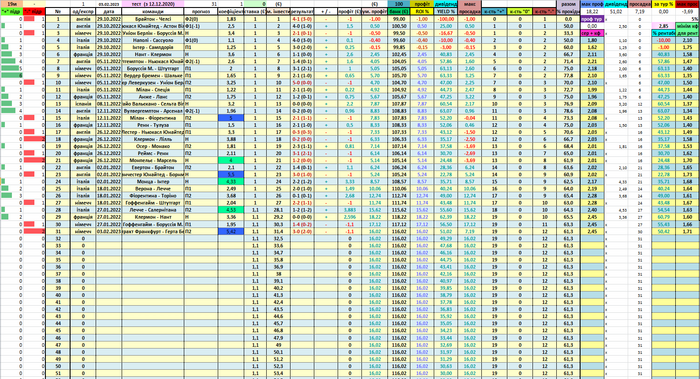Select the 'Анже - Ланс' match cell
This screenshot has width=700, height=379.
(153, 97)
